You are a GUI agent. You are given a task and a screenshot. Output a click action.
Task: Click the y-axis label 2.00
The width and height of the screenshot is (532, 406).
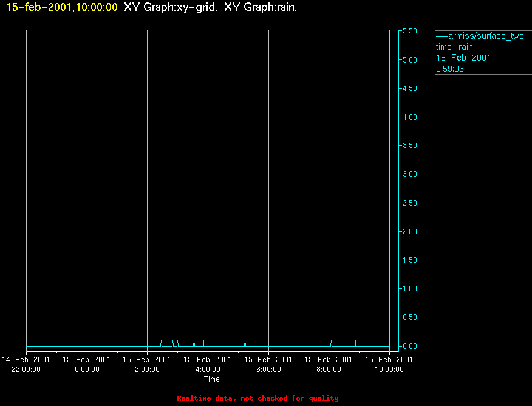click(409, 231)
